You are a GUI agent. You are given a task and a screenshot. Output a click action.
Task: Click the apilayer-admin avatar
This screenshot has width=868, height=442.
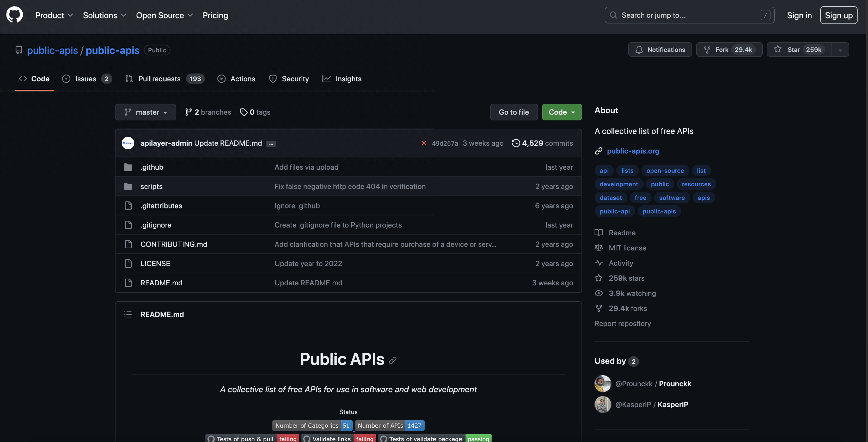click(128, 143)
